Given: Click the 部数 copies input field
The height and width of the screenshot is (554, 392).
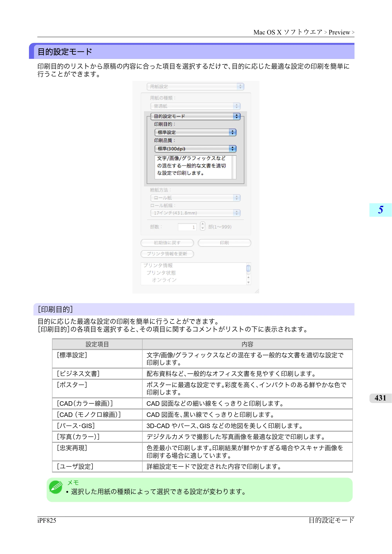Looking at the screenshot, I should tap(187, 227).
